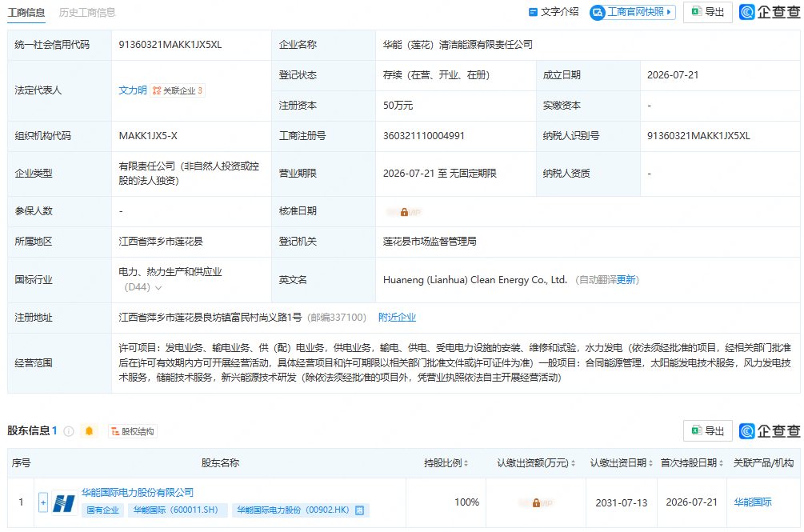Click icon after 00902.HK tag
The height and width of the screenshot is (532, 804).
(x=360, y=510)
